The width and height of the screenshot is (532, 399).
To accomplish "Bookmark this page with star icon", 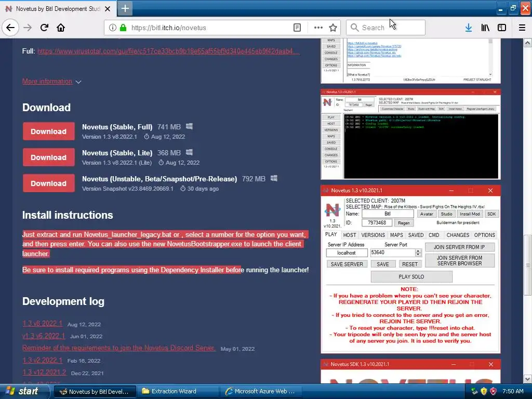I will (333, 28).
